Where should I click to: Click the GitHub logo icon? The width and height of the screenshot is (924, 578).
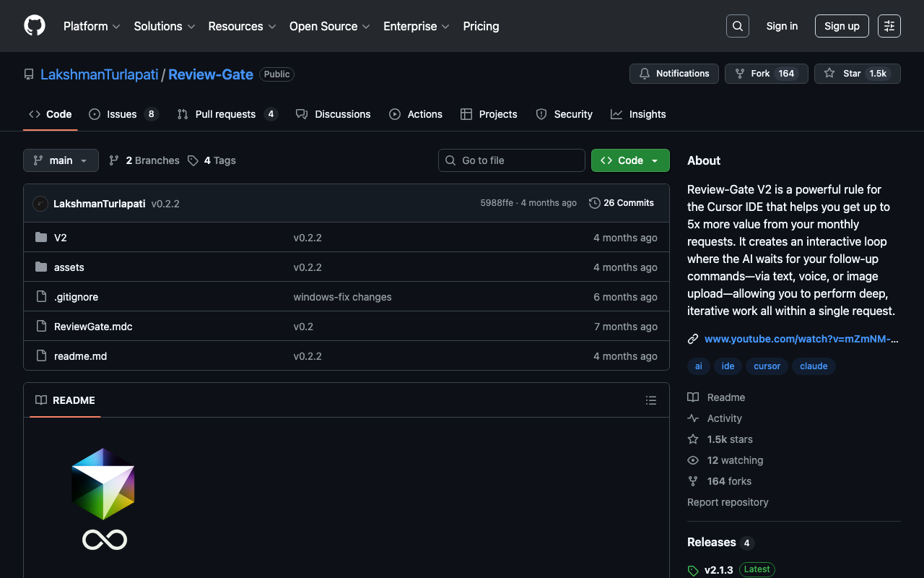click(x=35, y=26)
